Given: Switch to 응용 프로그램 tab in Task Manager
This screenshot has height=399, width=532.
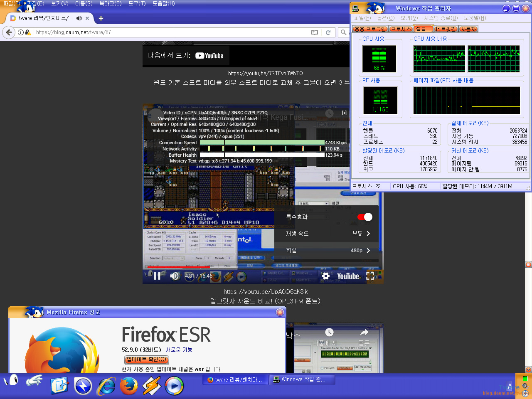Looking at the screenshot, I should click(x=370, y=29).
